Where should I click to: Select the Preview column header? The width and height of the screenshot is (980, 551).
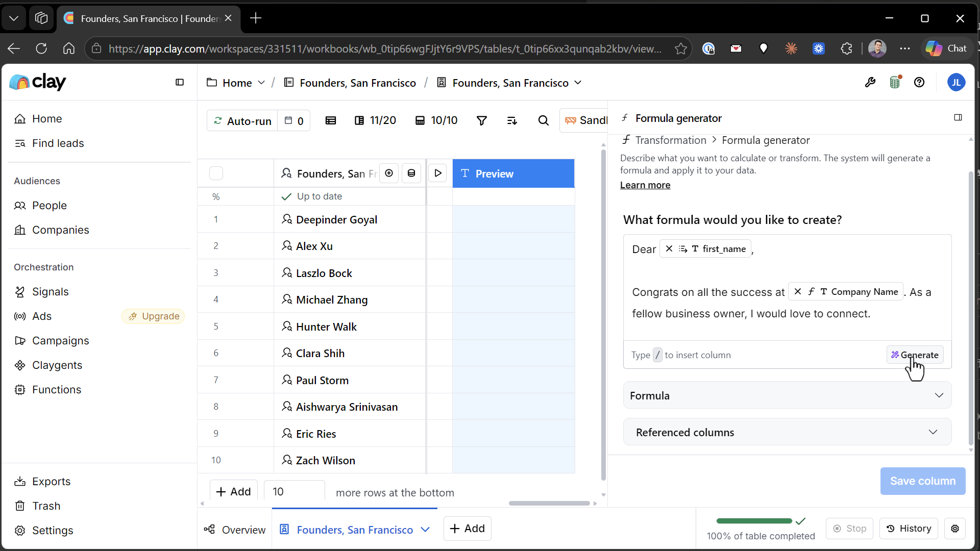(x=513, y=173)
